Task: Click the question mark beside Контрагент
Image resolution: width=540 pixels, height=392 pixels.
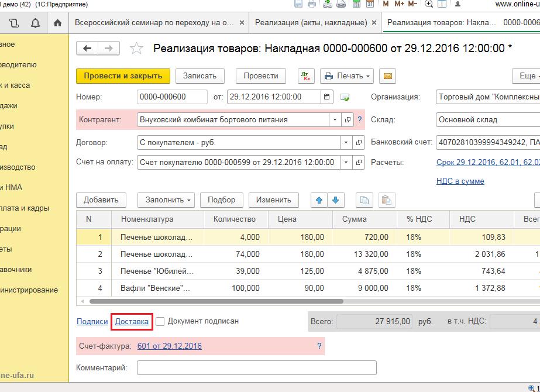Action: pyautogui.click(x=360, y=119)
